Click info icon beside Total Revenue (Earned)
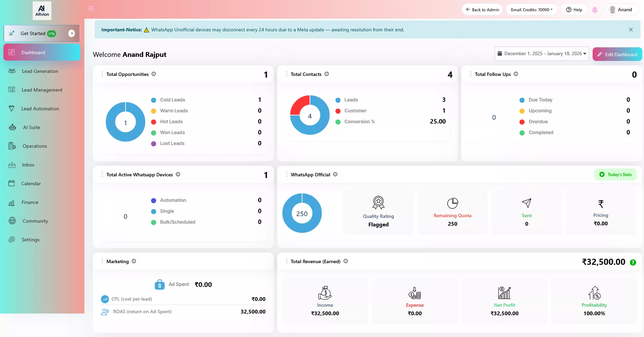 346,261
